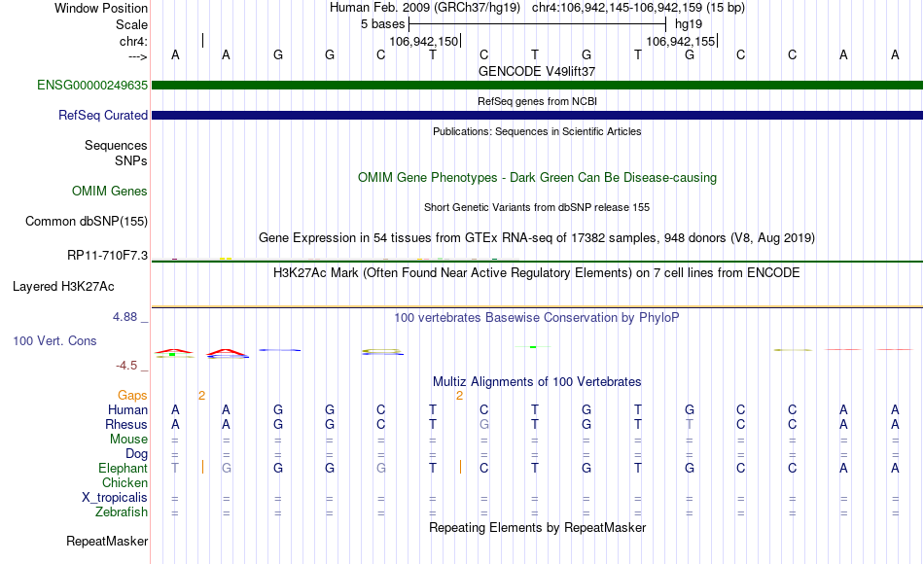Click the faded G mismatch in Rhesus row

pyautogui.click(x=483, y=424)
